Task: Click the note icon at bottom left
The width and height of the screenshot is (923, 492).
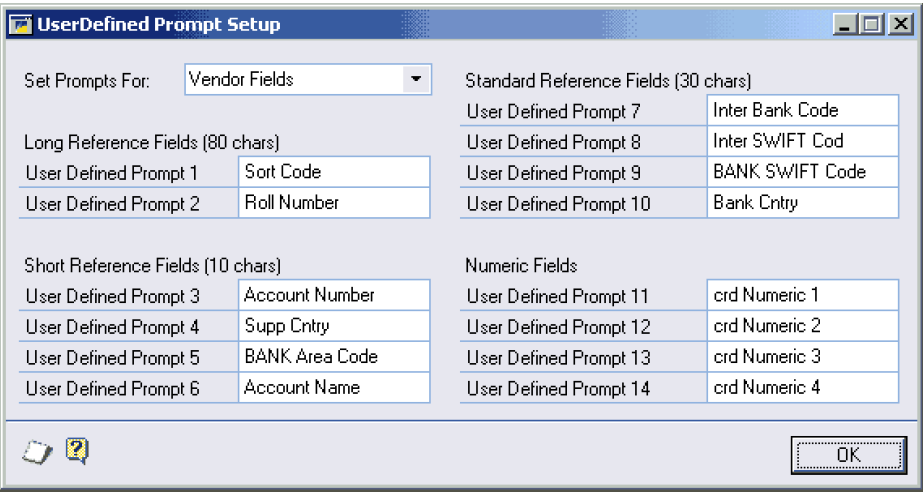Action: (x=35, y=453)
